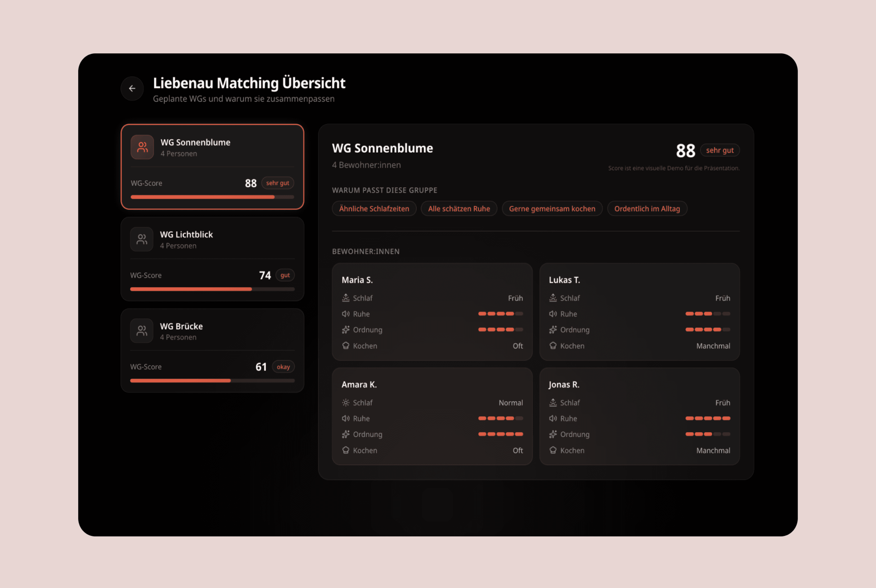Click the WG Brücke group icon
This screenshot has height=588, width=876.
coord(142,331)
